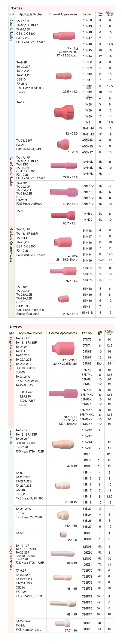Select the 66.7×25.4 long TA-12 nozzle image
The height and width of the screenshot is (644, 122).
tap(63, 215)
